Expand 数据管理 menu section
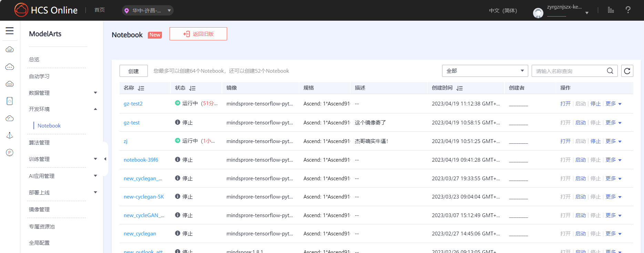644x253 pixels. [95, 93]
